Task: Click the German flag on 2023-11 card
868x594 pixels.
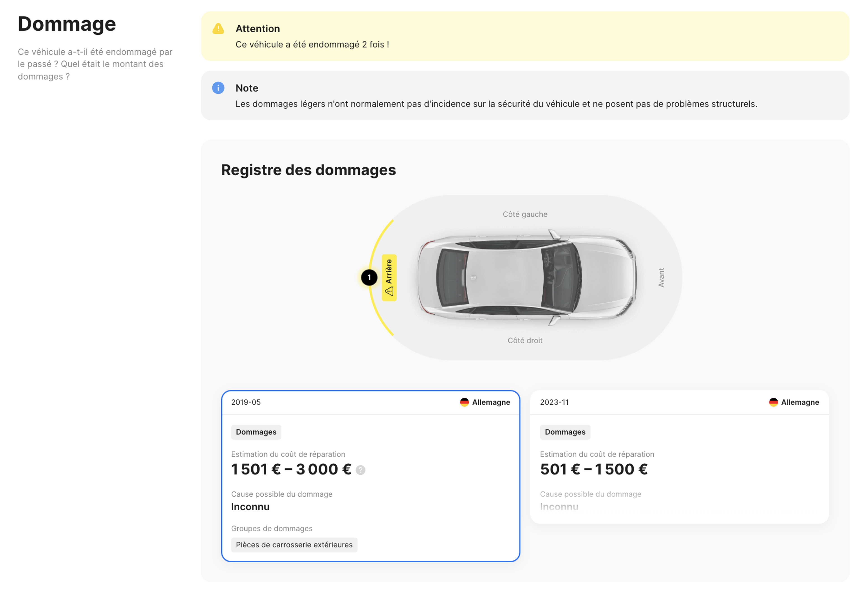Action: coord(773,402)
